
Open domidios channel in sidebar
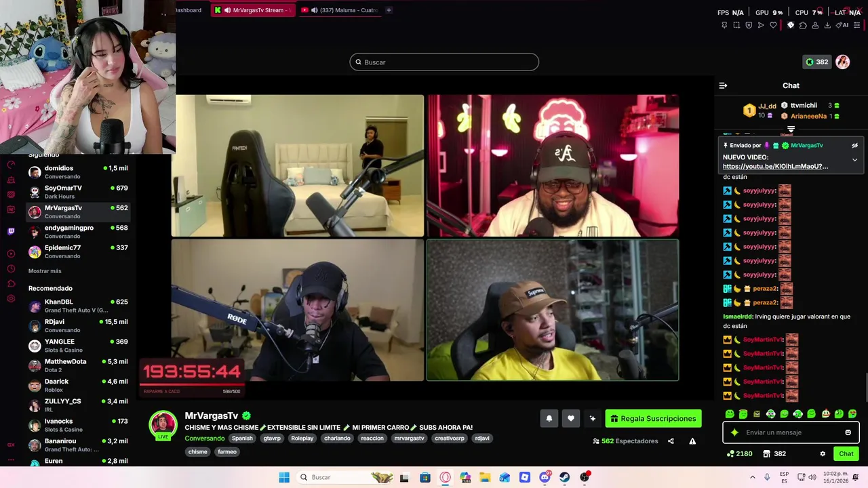[x=78, y=172]
